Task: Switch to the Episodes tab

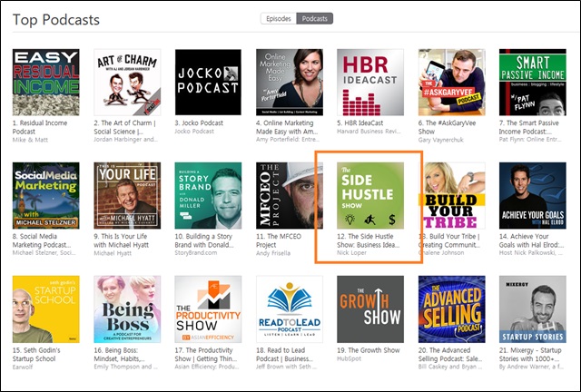Action: pos(278,18)
